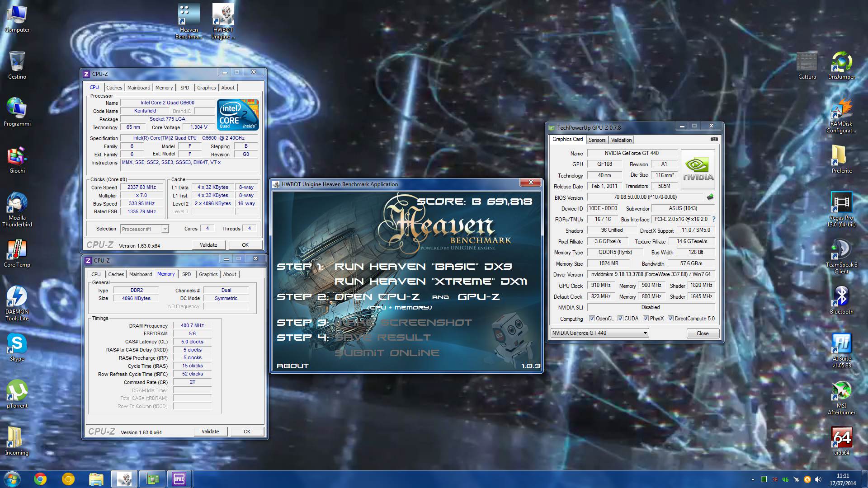Switch to CPU tab in lower CPU-Z
The width and height of the screenshot is (868, 488).
[96, 274]
